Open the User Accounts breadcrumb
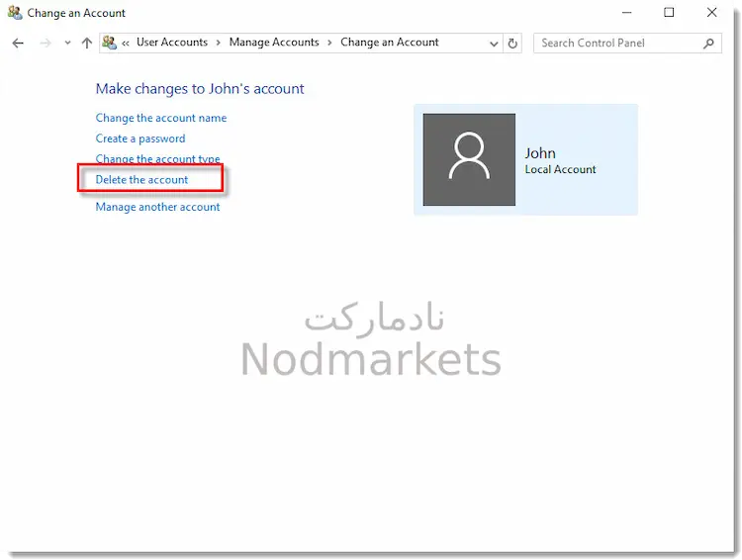The height and width of the screenshot is (560, 742). tap(172, 43)
